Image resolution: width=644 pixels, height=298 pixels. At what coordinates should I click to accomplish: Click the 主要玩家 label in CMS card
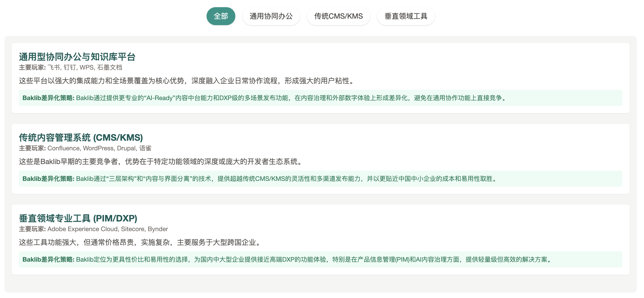32,148
